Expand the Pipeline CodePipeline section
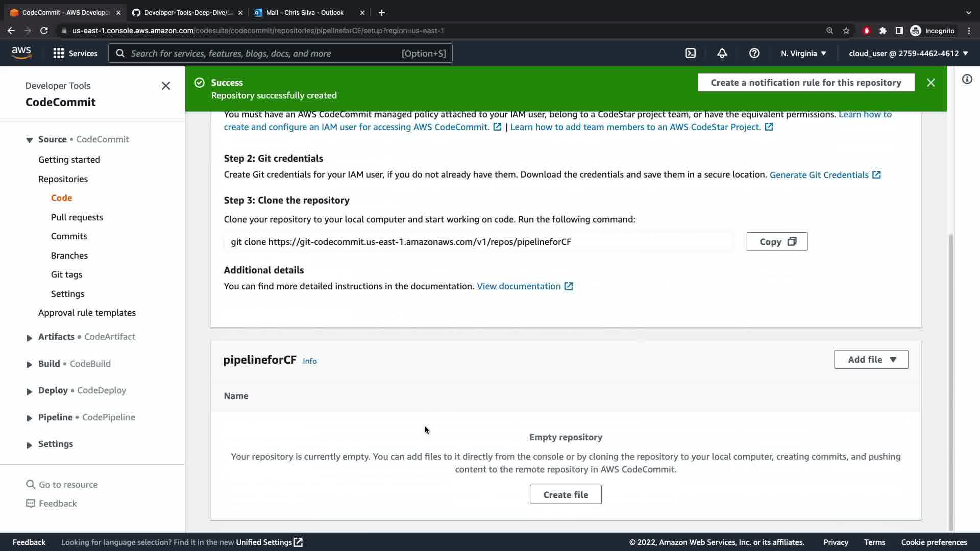 [x=30, y=418]
